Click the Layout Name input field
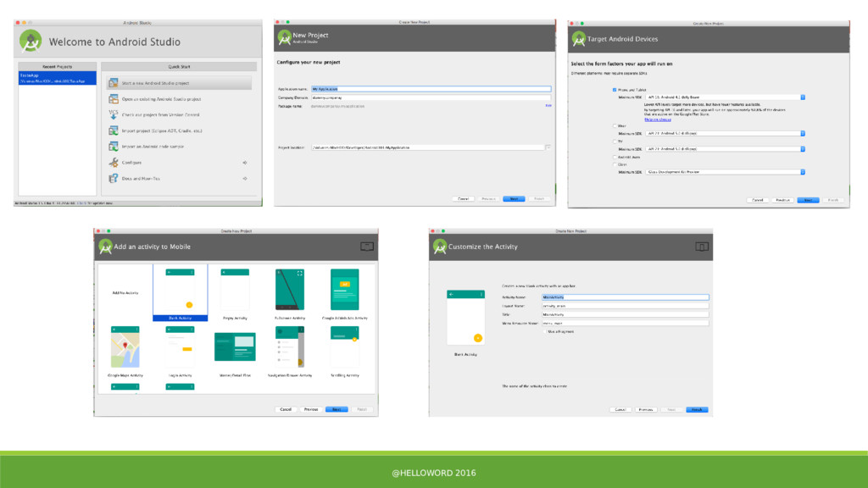The width and height of the screenshot is (868, 488). [x=625, y=306]
